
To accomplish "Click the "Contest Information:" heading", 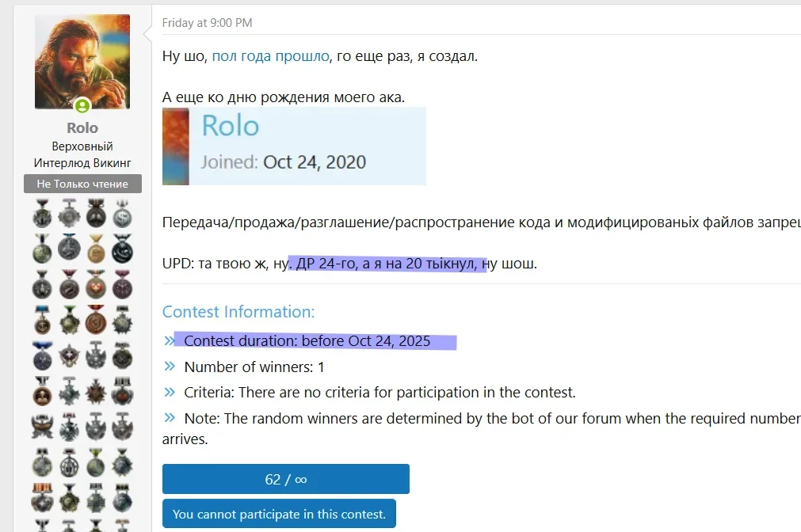I will [x=238, y=312].
